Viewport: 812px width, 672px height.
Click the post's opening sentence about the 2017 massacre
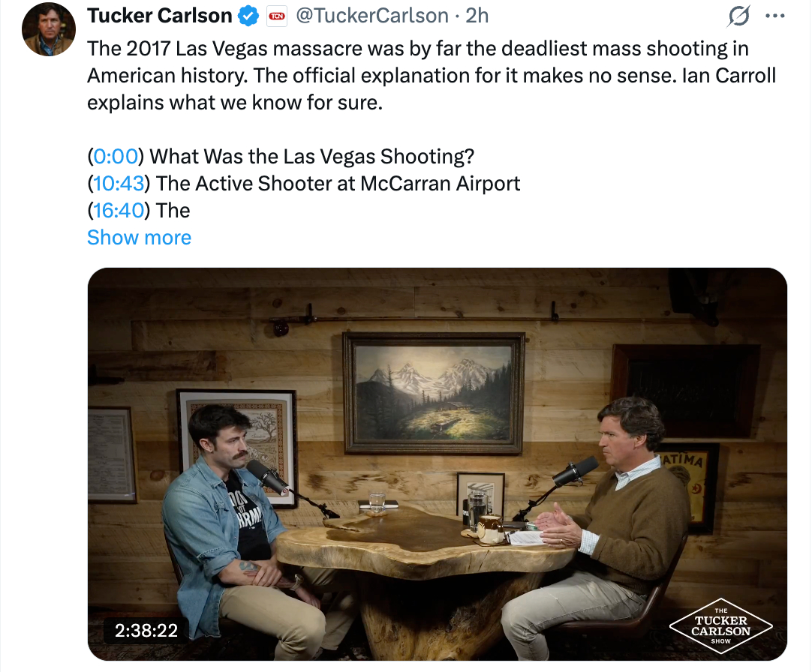coord(417,49)
